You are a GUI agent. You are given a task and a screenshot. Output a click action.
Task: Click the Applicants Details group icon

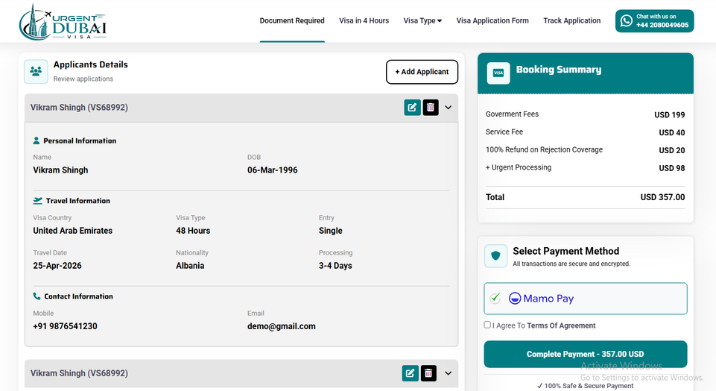tap(36, 71)
